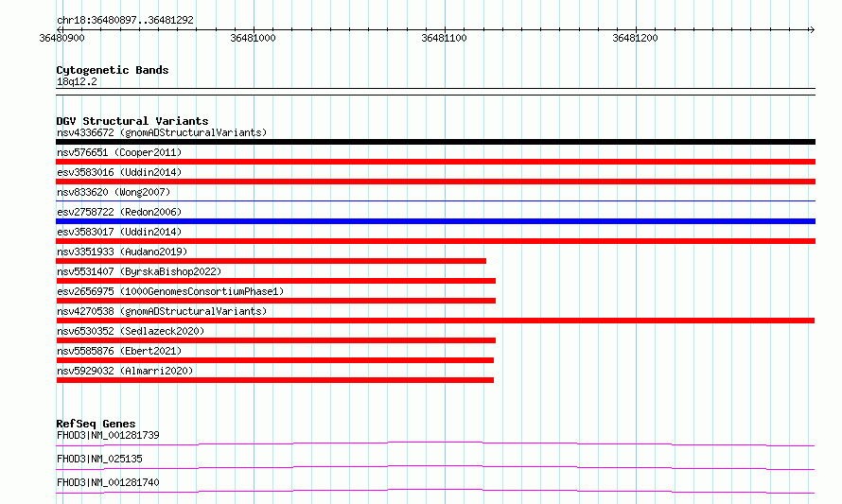This screenshot has height=504, width=842.
Task: Select variant label nsv833620 (Wong2007)
Action: point(114,192)
